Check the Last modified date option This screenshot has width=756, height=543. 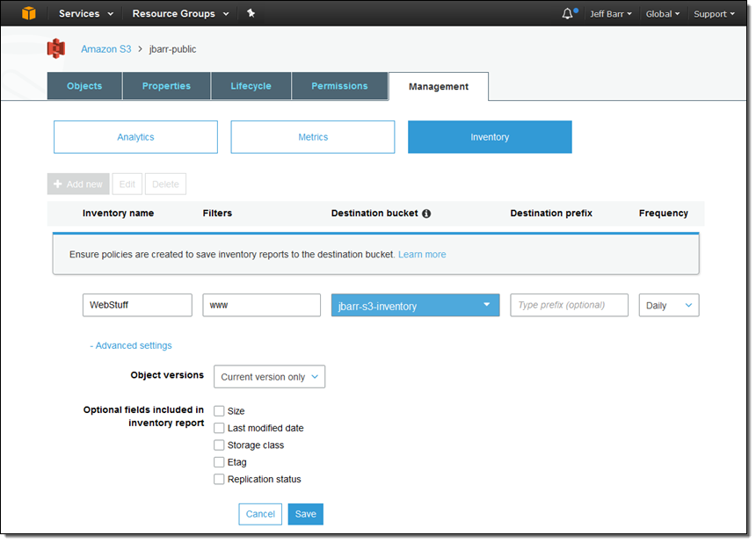219,428
